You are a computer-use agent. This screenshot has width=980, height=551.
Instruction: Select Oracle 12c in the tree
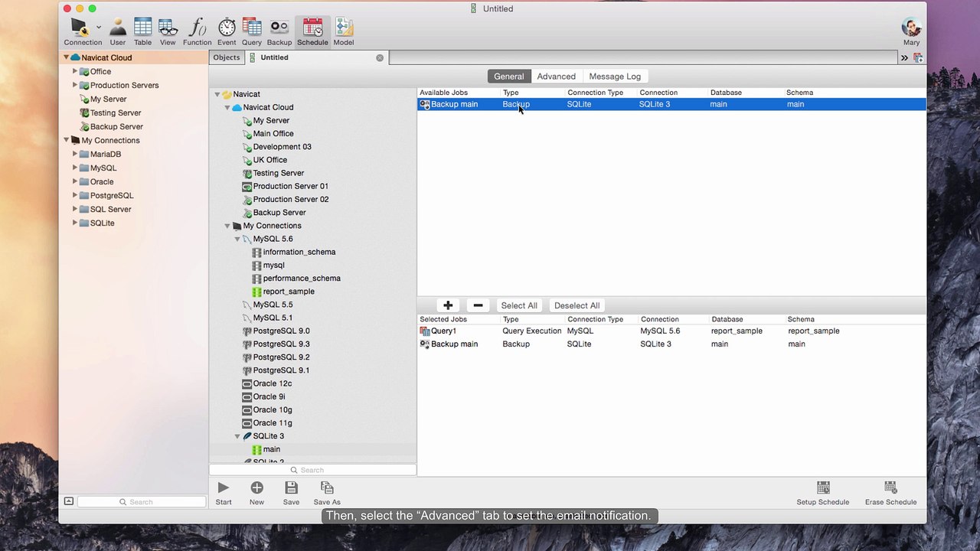click(x=272, y=383)
